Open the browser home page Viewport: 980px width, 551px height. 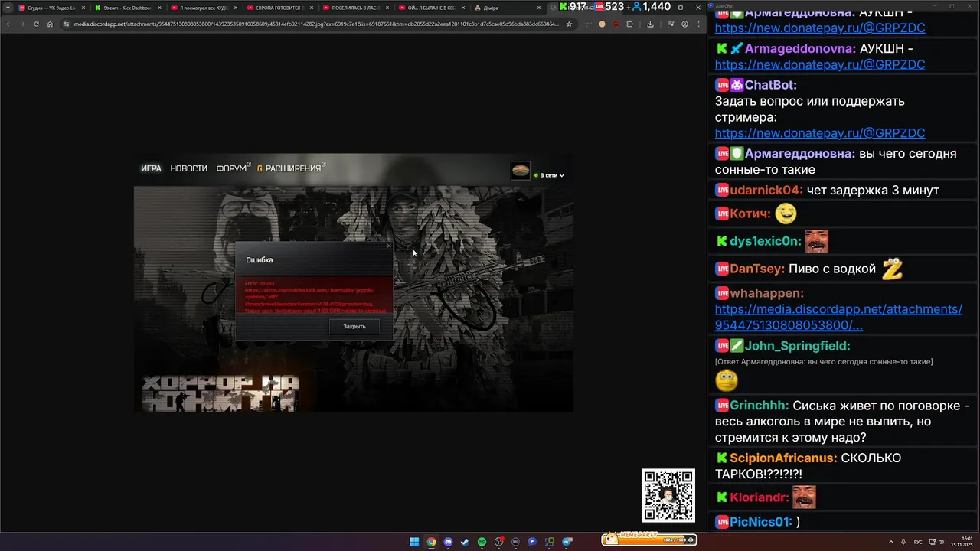click(x=50, y=24)
